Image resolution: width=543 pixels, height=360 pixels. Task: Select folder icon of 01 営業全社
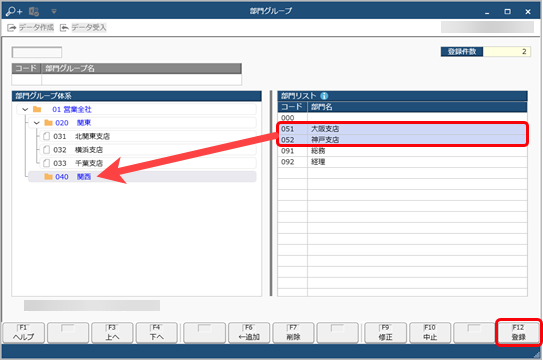click(37, 109)
